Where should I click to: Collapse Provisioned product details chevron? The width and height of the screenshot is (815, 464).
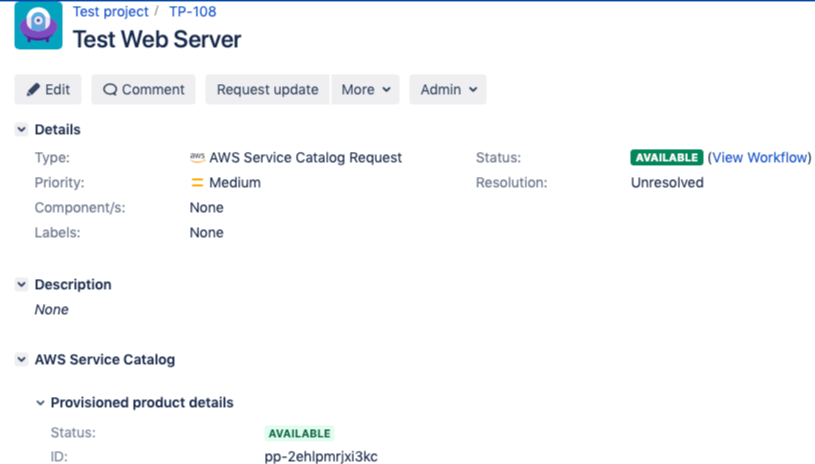(x=40, y=403)
